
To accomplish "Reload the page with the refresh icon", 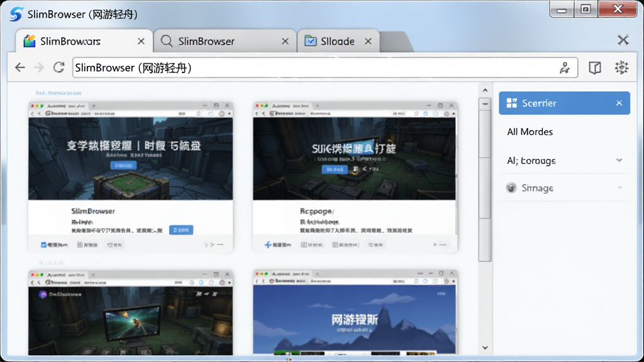I will 58,67.
